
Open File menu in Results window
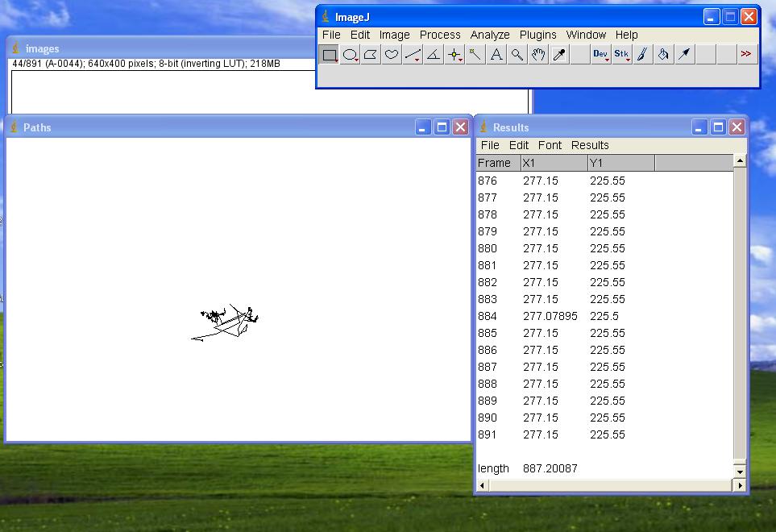click(490, 145)
